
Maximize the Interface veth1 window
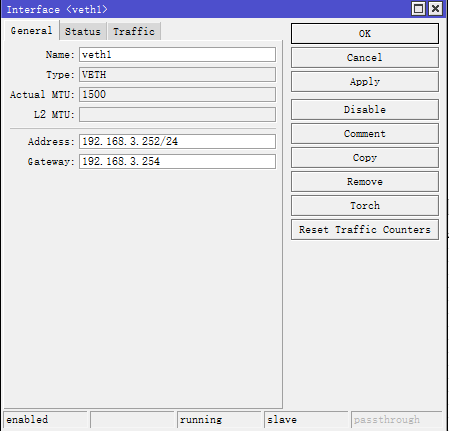click(x=419, y=9)
